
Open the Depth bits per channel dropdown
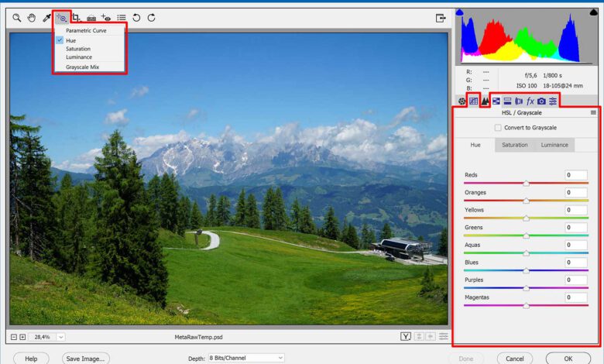click(x=246, y=358)
